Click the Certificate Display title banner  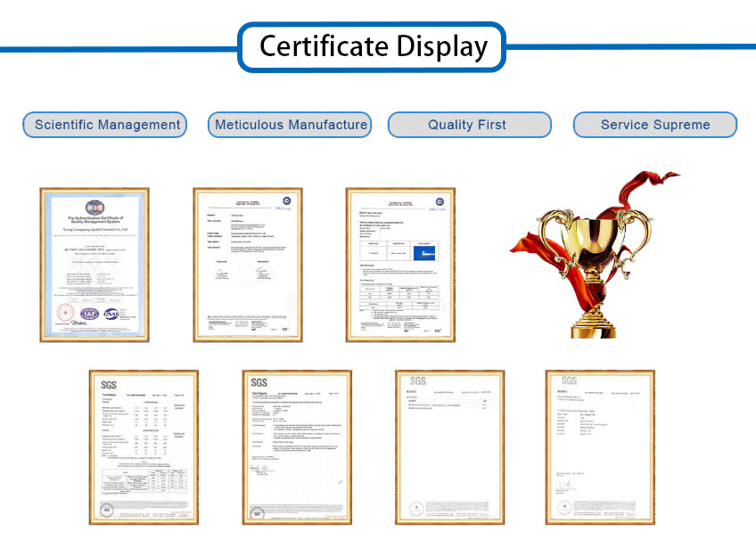coord(372,47)
